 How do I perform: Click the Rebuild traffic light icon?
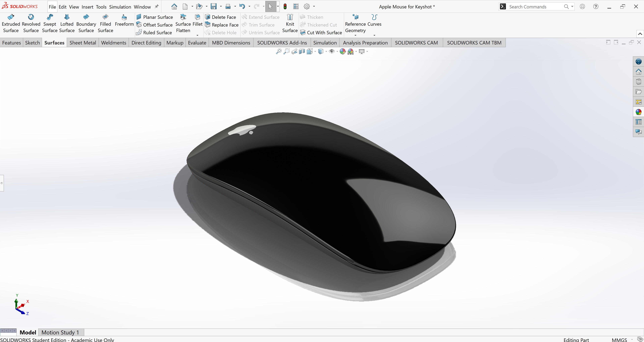pyautogui.click(x=285, y=7)
